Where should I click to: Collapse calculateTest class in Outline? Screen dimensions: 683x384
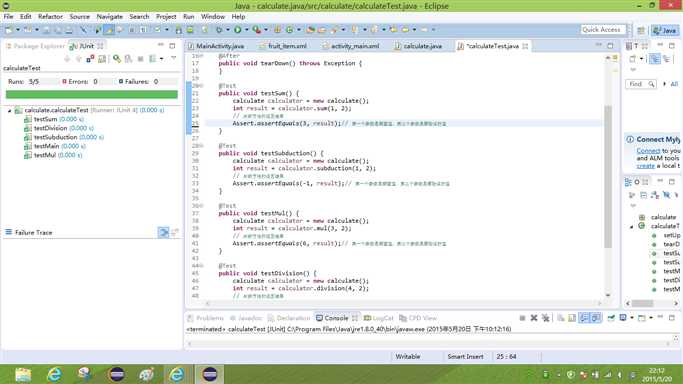point(632,226)
